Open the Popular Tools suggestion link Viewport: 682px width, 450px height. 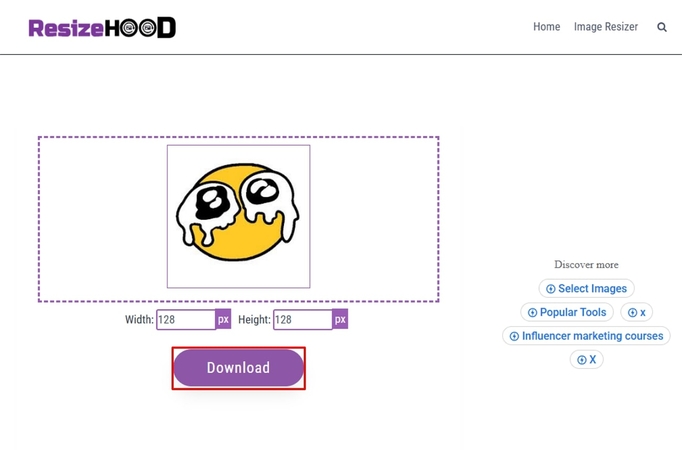(567, 312)
